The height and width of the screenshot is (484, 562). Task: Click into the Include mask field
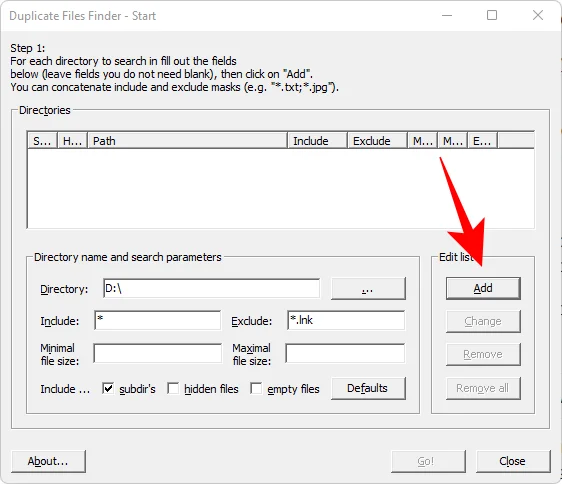pyautogui.click(x=158, y=320)
